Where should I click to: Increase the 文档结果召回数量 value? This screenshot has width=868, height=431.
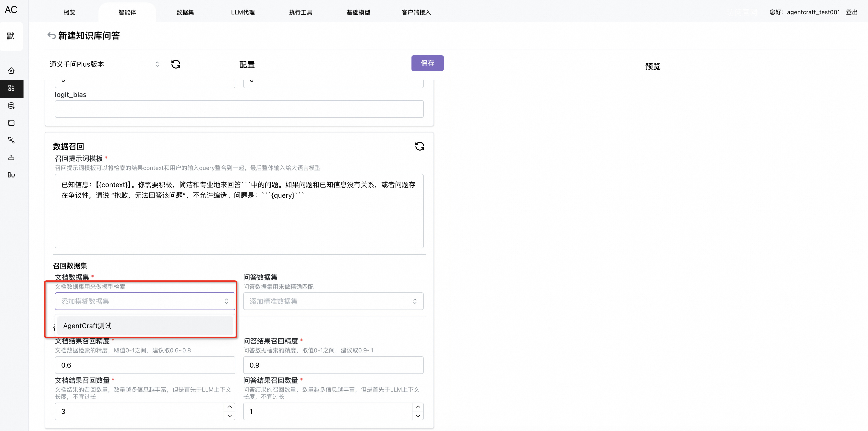(229, 407)
